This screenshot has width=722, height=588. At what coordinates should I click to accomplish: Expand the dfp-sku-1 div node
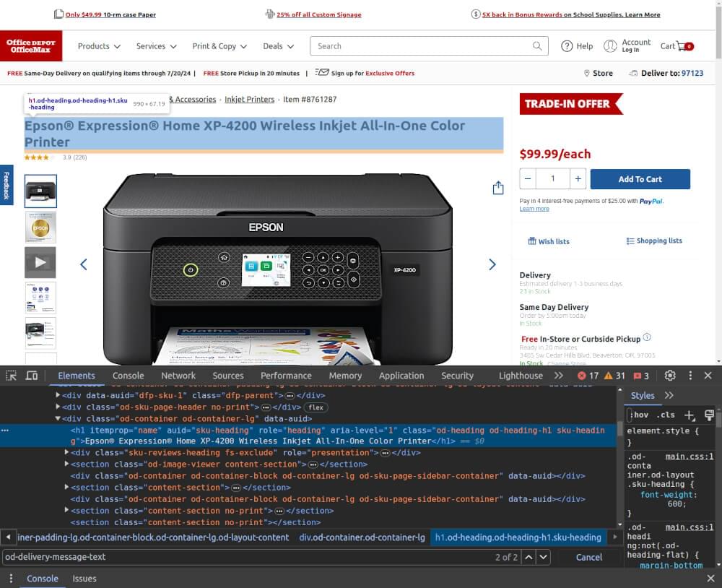point(58,395)
